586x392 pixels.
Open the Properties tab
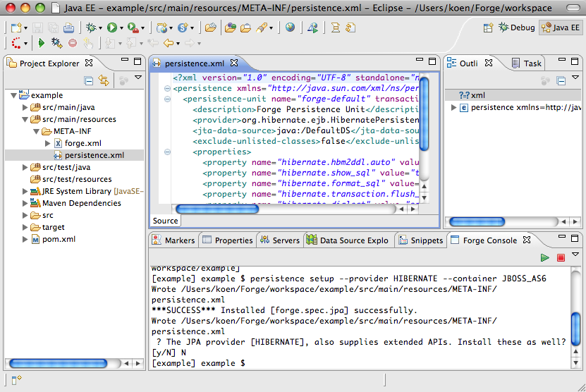[228, 240]
